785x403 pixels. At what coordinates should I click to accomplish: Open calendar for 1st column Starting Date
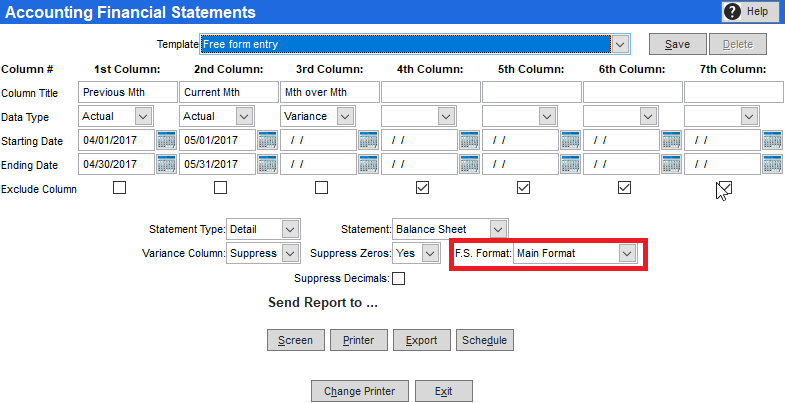click(166, 140)
